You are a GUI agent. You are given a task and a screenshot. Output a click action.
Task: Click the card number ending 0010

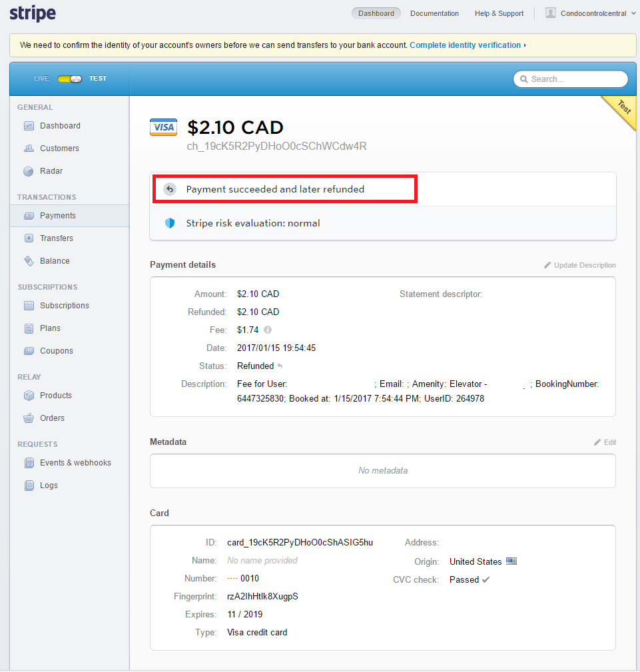[x=243, y=579]
